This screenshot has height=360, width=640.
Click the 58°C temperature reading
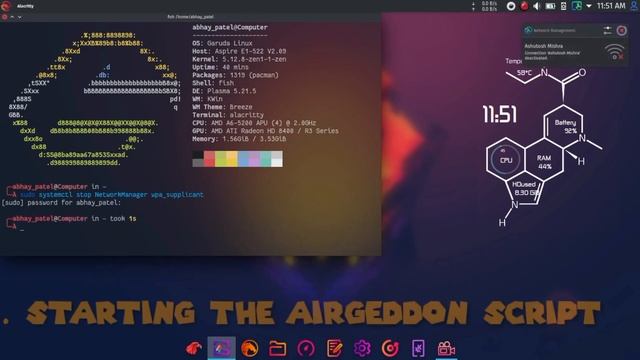coord(524,73)
